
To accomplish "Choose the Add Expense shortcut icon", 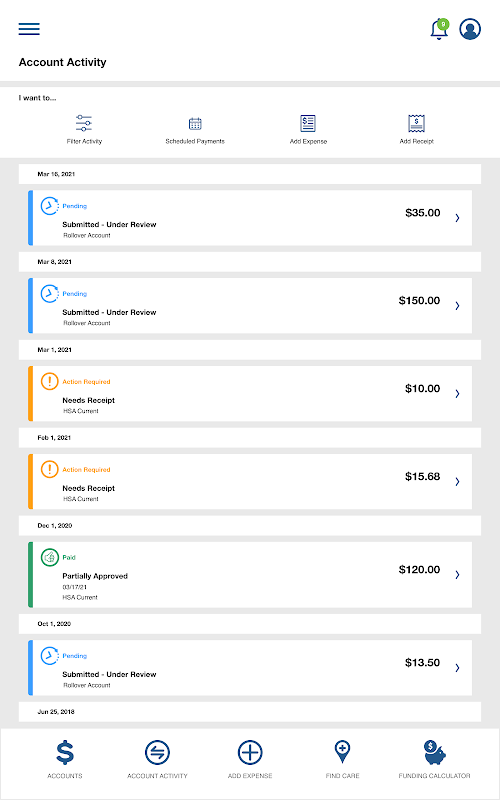I will click(308, 123).
